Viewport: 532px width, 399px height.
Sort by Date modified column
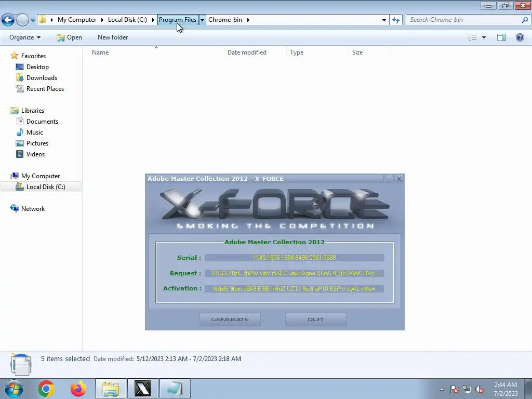(255, 52)
